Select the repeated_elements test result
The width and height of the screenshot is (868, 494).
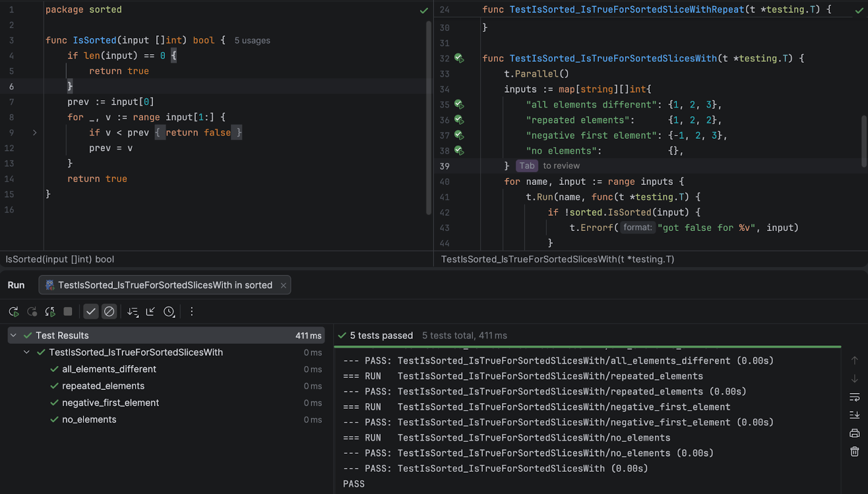pyautogui.click(x=103, y=386)
